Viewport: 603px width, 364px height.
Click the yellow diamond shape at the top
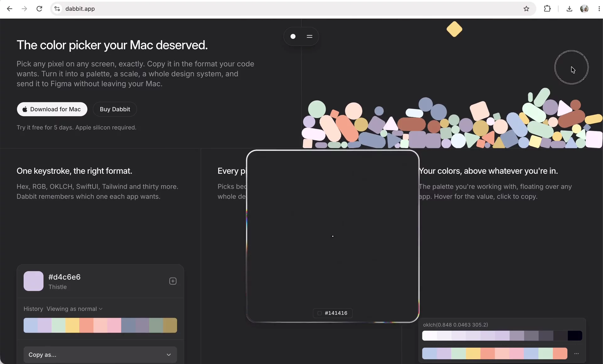coord(454,29)
